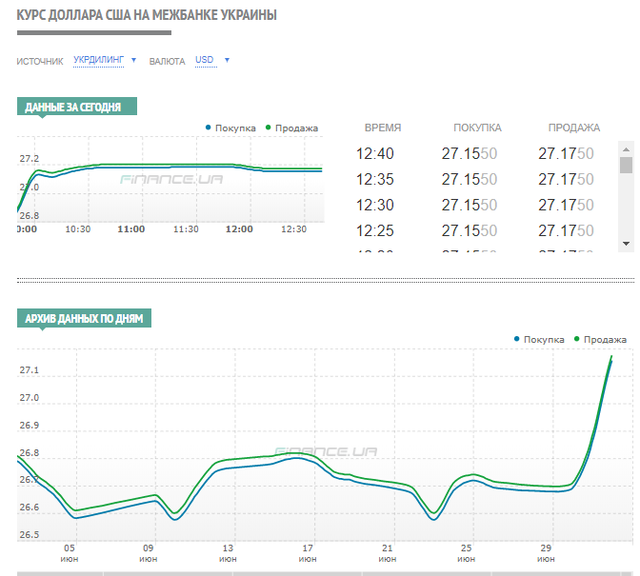Click the arrow next to USD
This screenshot has height=576, width=640.
(227, 60)
